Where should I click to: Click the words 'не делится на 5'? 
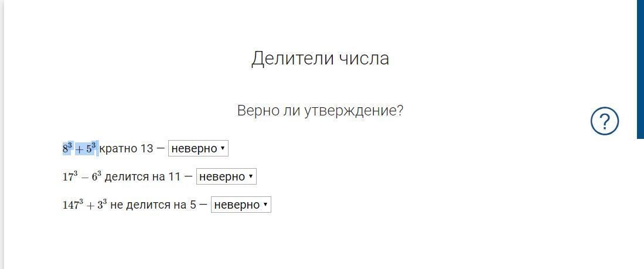coord(153,205)
